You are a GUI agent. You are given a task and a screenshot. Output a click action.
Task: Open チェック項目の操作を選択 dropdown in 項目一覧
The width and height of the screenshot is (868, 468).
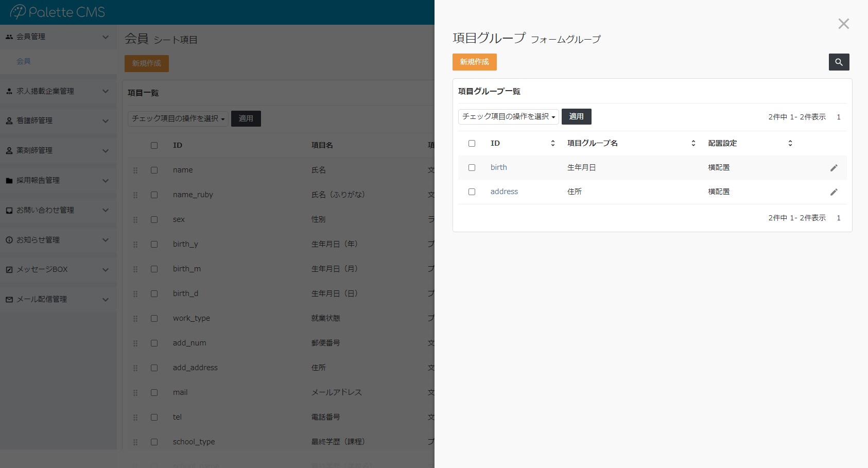coord(178,118)
